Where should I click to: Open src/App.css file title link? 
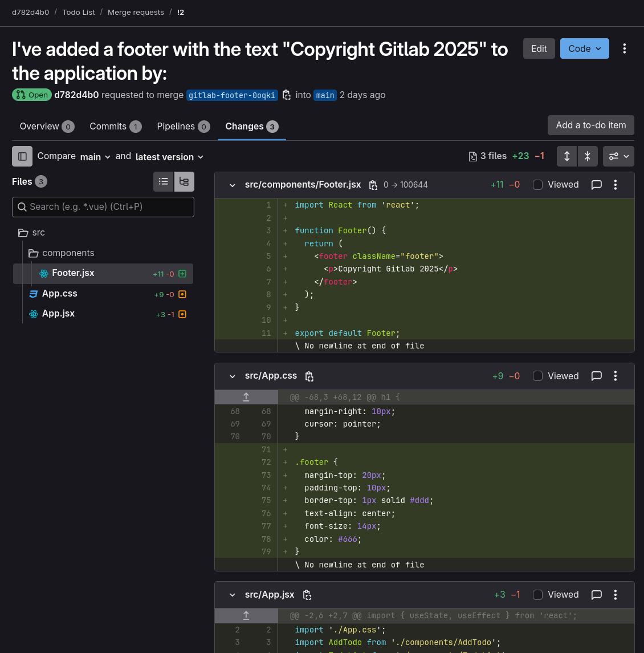[x=271, y=376]
